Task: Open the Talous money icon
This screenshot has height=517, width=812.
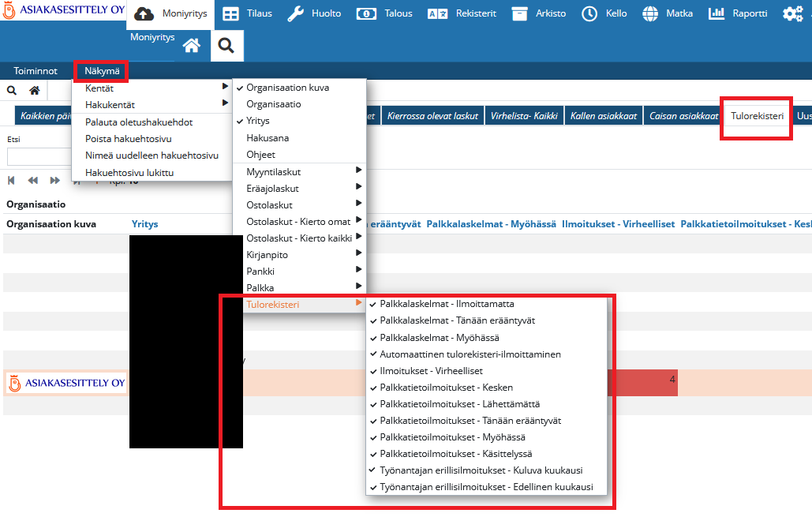Action: pos(366,14)
